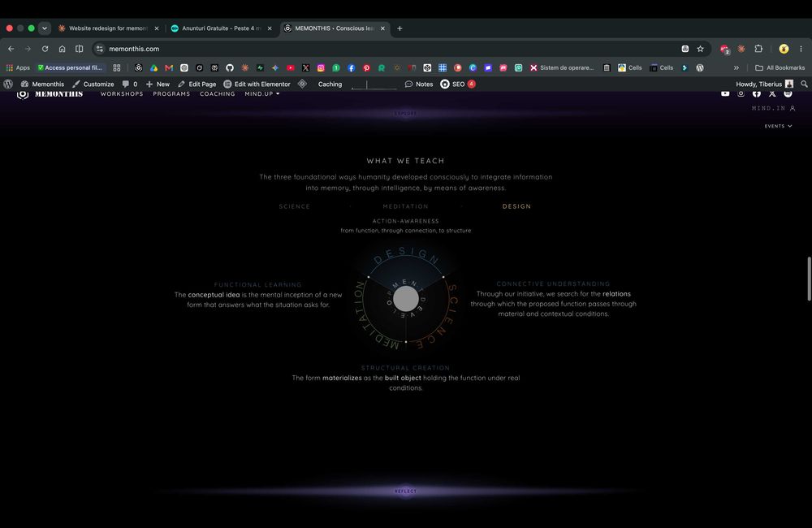The image size is (812, 528).
Task: Click the EXPLORE glow button
Action: (405, 114)
